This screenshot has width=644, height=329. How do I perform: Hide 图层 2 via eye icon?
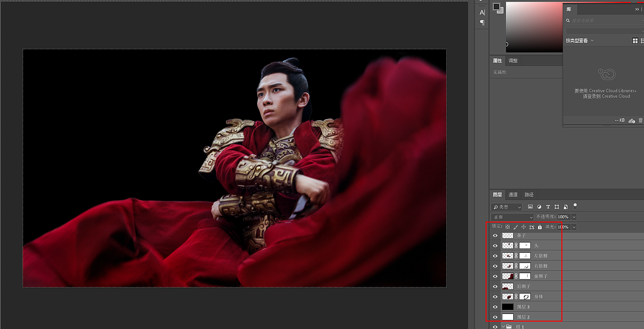coord(495,317)
